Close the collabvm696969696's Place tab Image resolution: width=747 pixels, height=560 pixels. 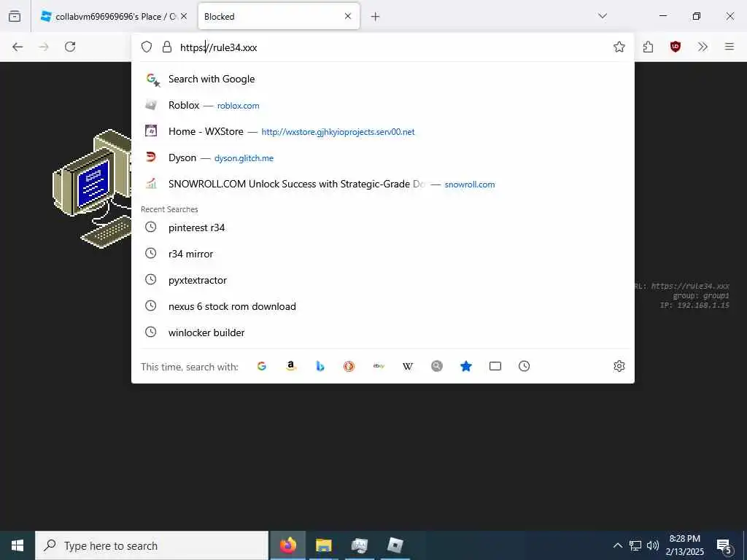[x=184, y=17]
